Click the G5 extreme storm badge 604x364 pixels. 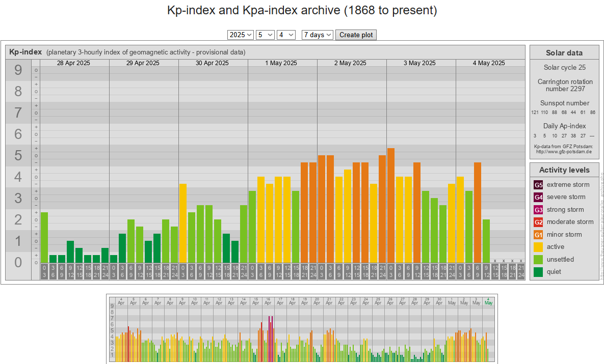[x=538, y=185]
